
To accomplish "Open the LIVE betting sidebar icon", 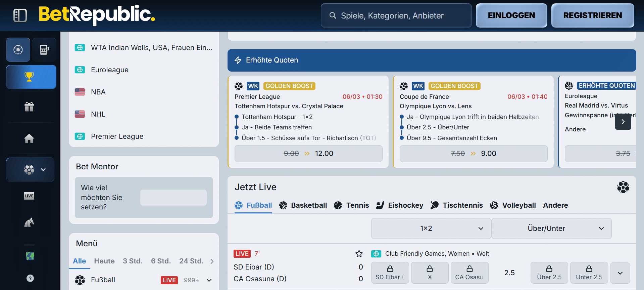I will pos(29,196).
